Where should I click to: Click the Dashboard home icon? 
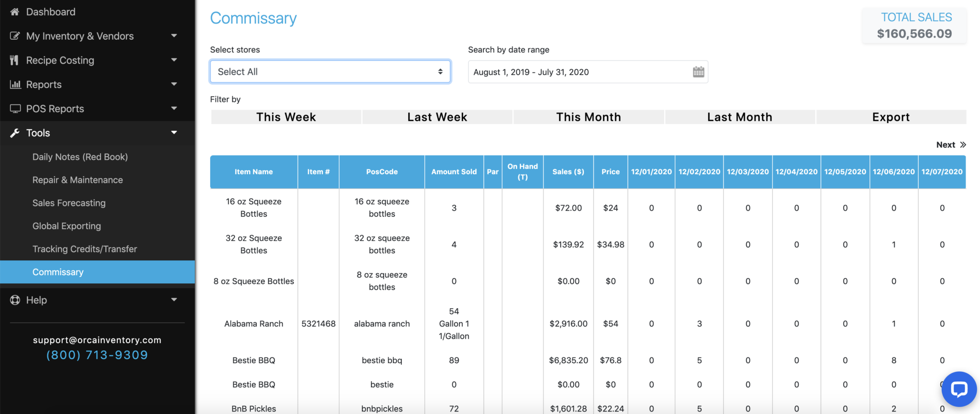15,12
